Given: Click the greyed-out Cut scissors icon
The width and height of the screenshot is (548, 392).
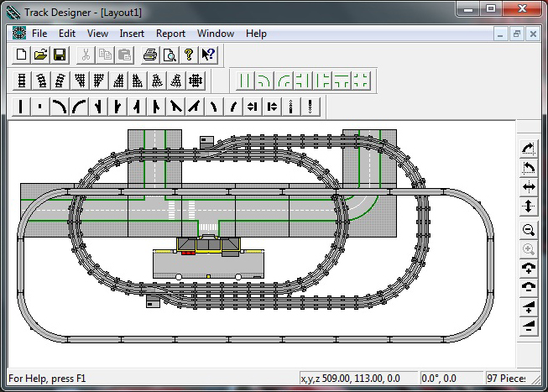Looking at the screenshot, I should (86, 55).
